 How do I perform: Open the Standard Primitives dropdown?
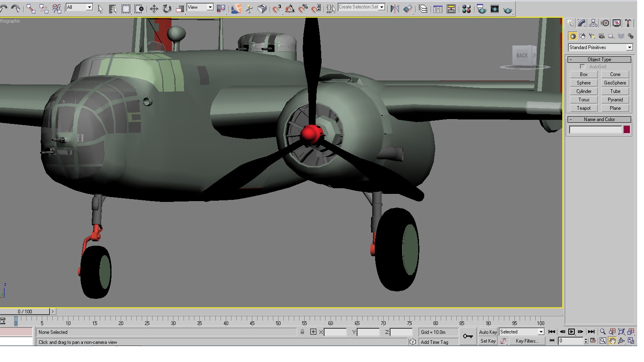click(601, 47)
